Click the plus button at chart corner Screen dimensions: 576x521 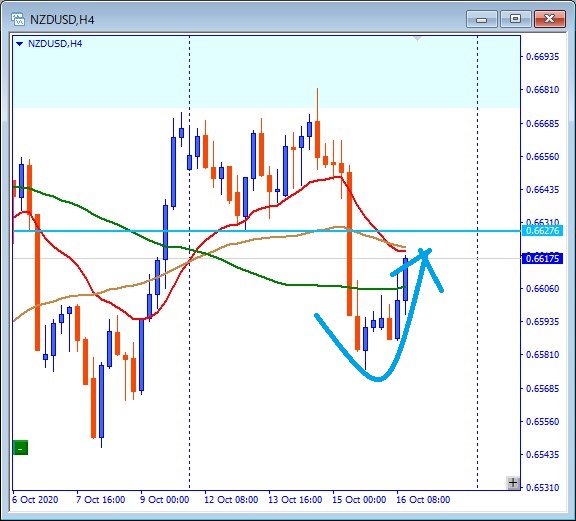click(513, 482)
